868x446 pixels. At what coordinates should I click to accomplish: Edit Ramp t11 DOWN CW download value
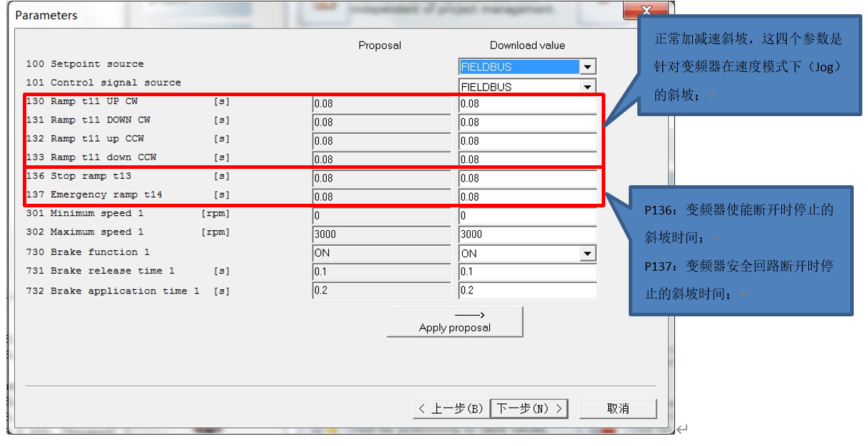pos(527,123)
